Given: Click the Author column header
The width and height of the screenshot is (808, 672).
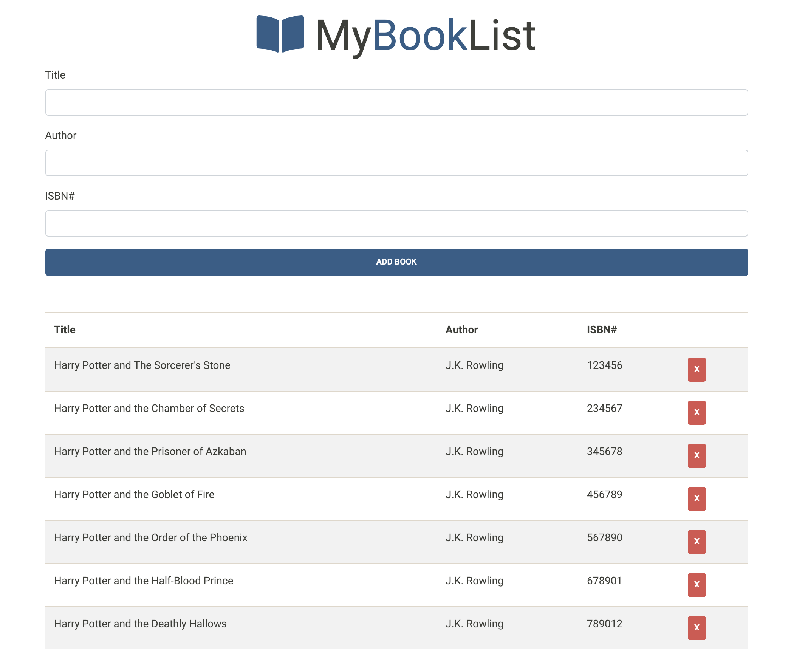Looking at the screenshot, I should point(461,330).
